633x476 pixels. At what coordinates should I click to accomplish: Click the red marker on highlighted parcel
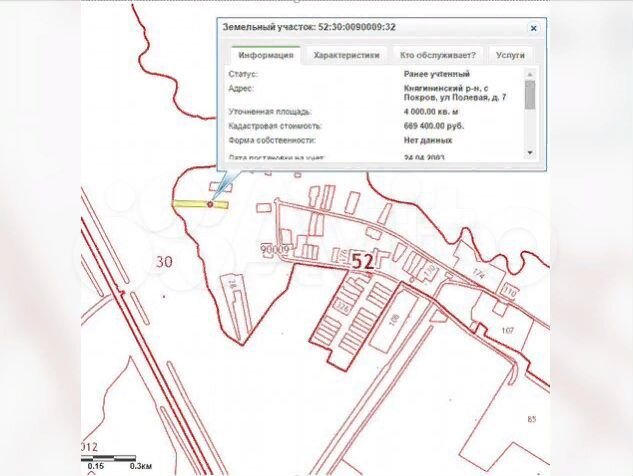[210, 204]
